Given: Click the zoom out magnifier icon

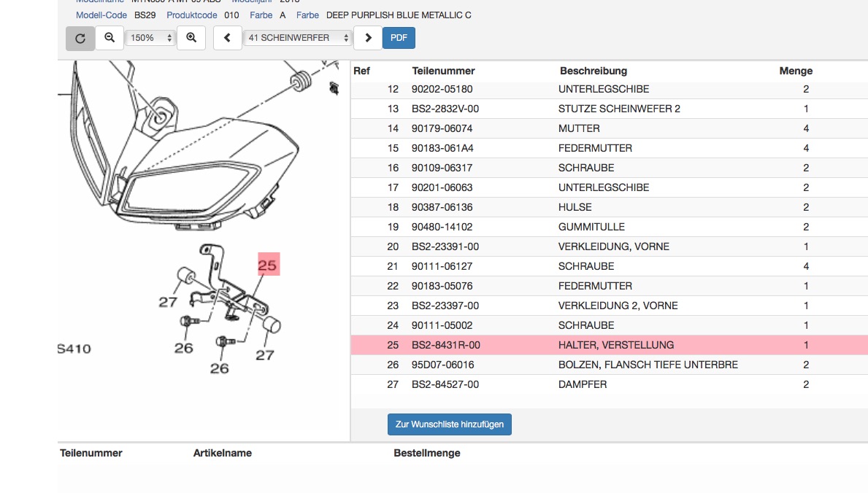Looking at the screenshot, I should (110, 38).
